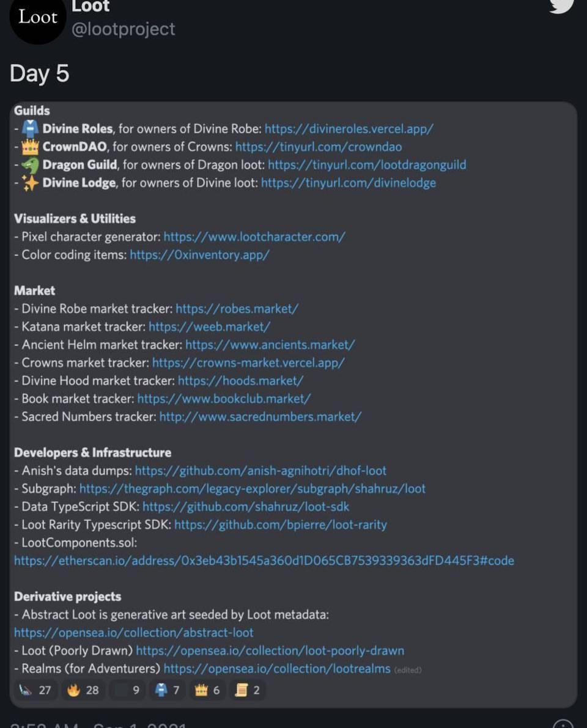Open the @lootproject handle
The height and width of the screenshot is (728, 587).
[124, 29]
